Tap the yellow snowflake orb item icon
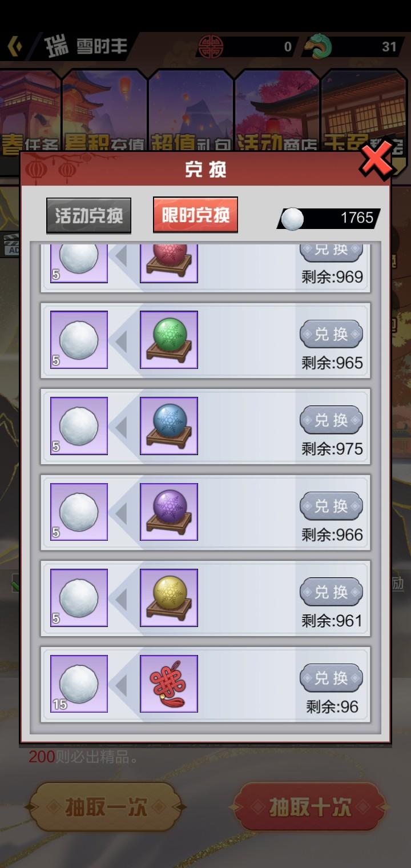 coord(169,598)
